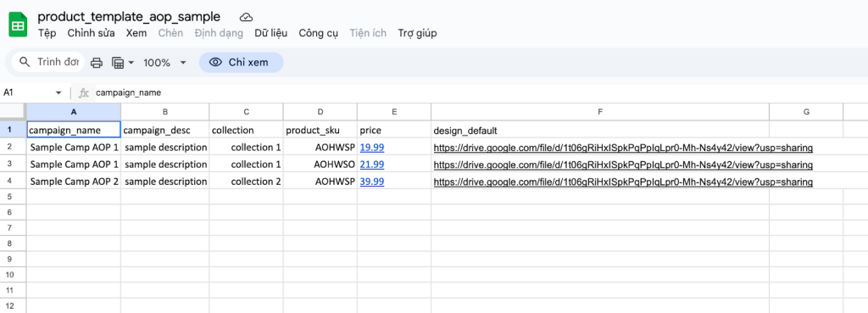Select column A header

(74, 112)
